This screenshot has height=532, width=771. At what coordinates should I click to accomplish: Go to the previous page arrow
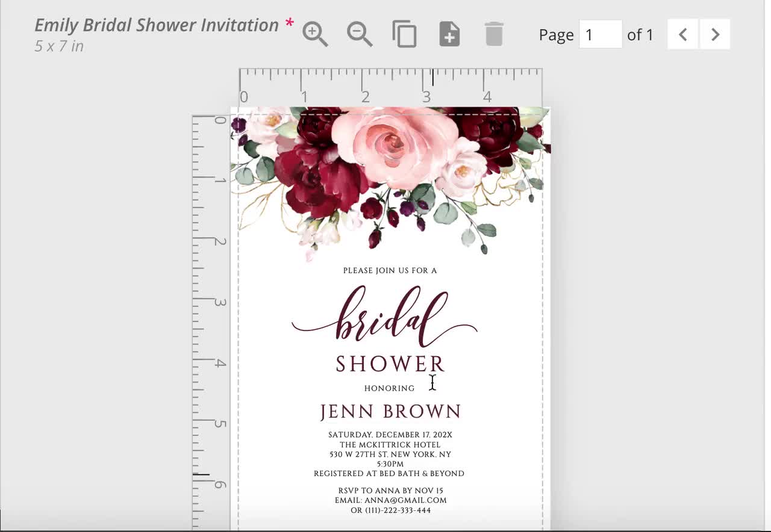coord(683,34)
